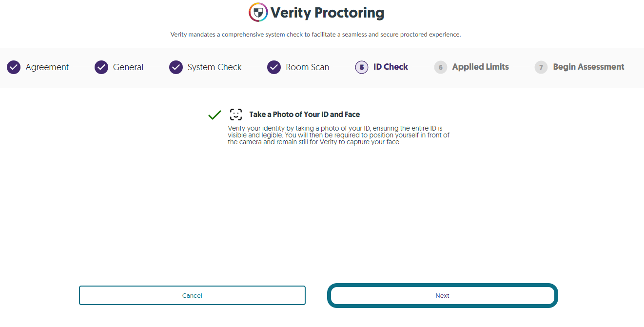
Task: Click the ID Check step number circle
Action: point(362,67)
